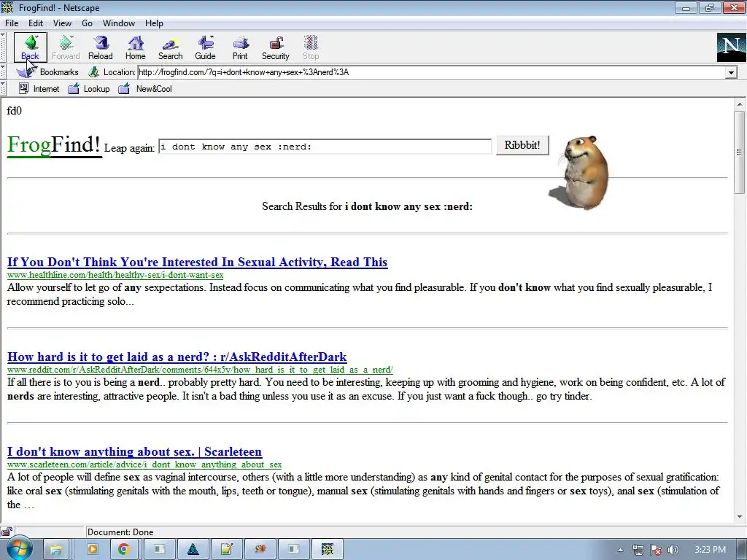Open 'How hard is it to get laid' result
The height and width of the screenshot is (560, 747).
pyautogui.click(x=177, y=357)
